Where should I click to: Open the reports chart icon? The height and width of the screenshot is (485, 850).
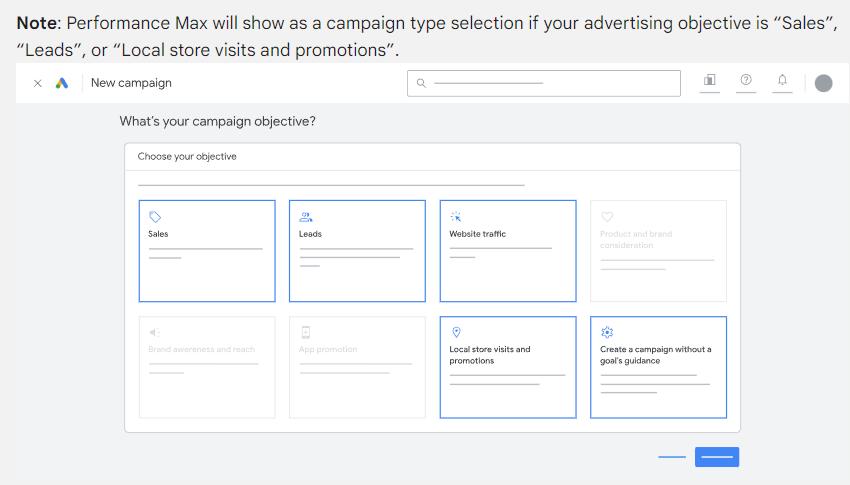710,80
